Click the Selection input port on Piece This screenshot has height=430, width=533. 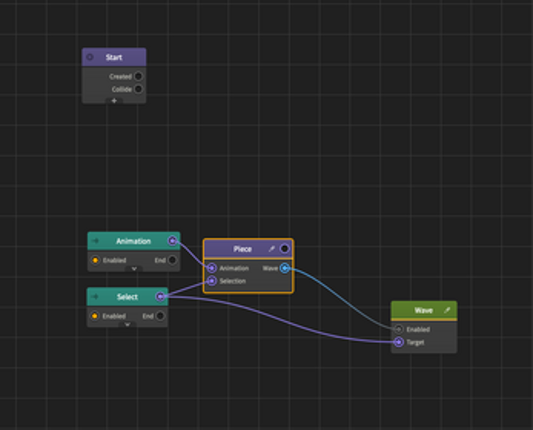[211, 281]
